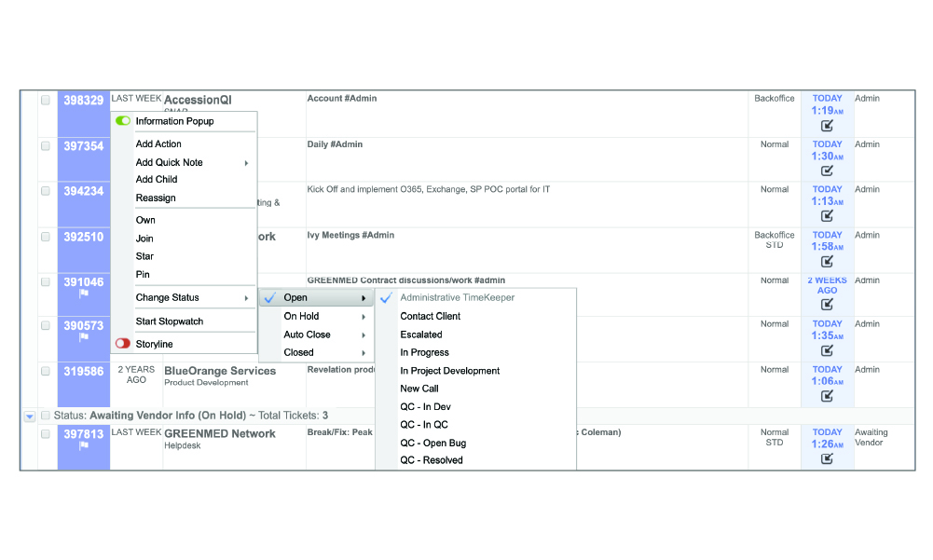The height and width of the screenshot is (560, 933).
Task: Click edit icon under 1:58 AM time
Action: (x=827, y=261)
